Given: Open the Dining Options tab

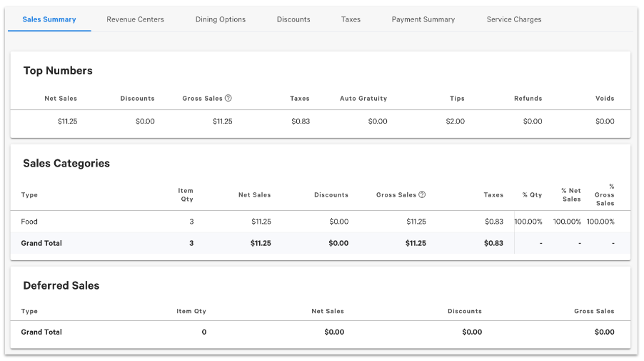Looking at the screenshot, I should coord(220,19).
